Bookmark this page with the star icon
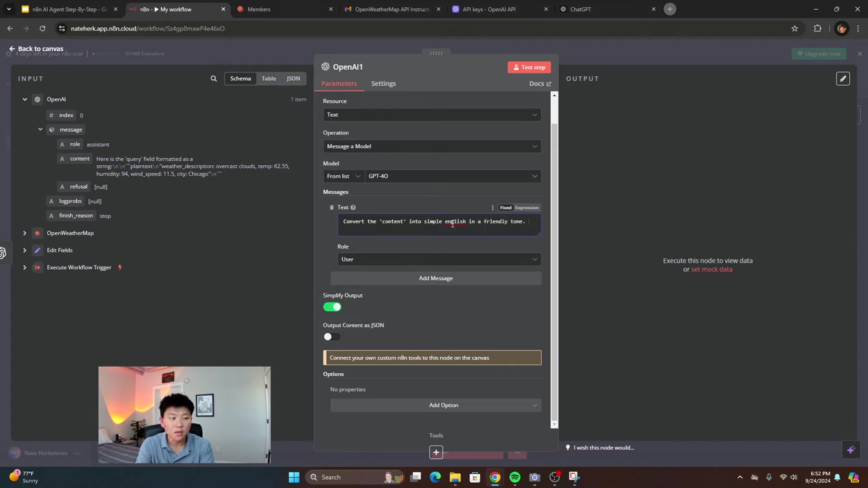 pos(795,28)
